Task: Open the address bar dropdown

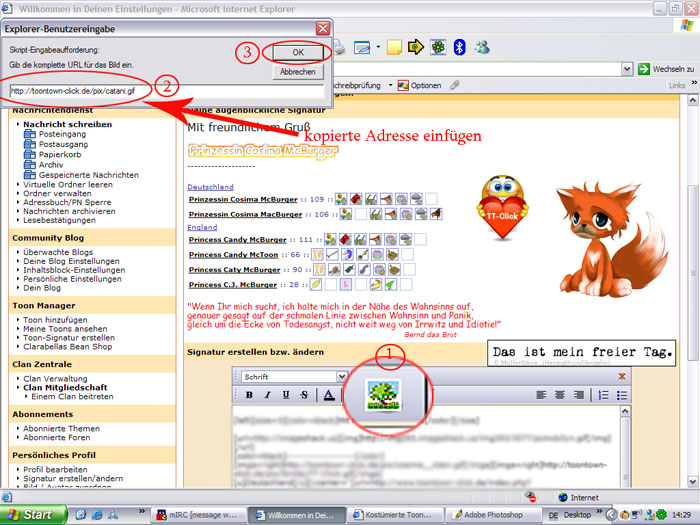Action: pyautogui.click(x=627, y=69)
